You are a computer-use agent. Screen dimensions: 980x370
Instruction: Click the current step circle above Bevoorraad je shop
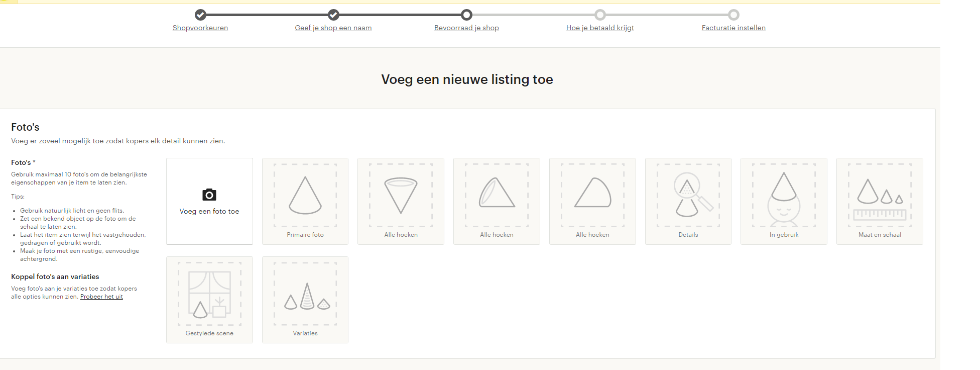point(466,15)
